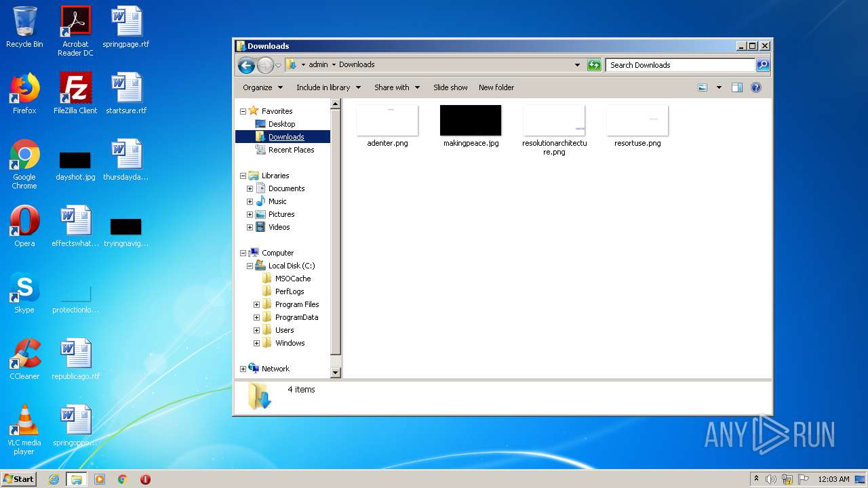868x488 pixels.
Task: Launch Opera desktop shortcut
Action: tap(24, 226)
